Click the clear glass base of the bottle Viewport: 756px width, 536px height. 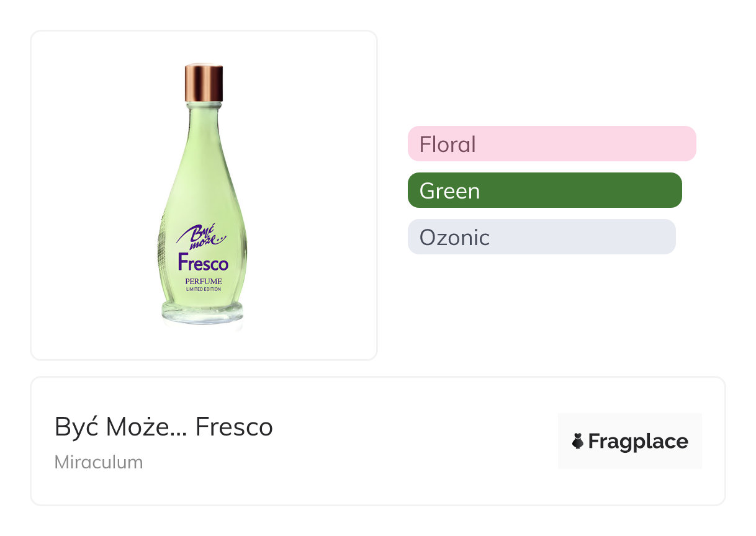202,313
